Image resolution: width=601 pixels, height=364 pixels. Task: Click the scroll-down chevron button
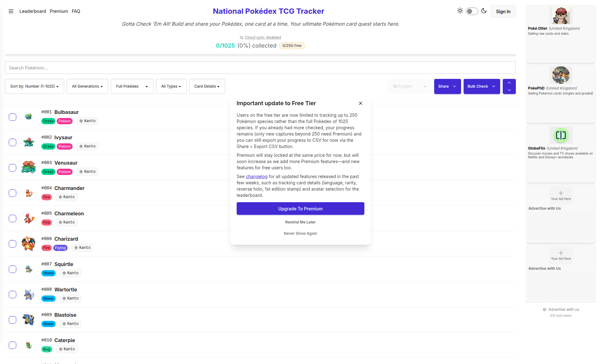click(x=509, y=90)
